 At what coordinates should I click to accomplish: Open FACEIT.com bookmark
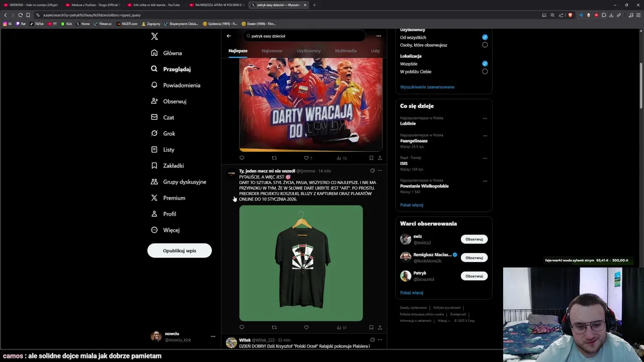127,24
